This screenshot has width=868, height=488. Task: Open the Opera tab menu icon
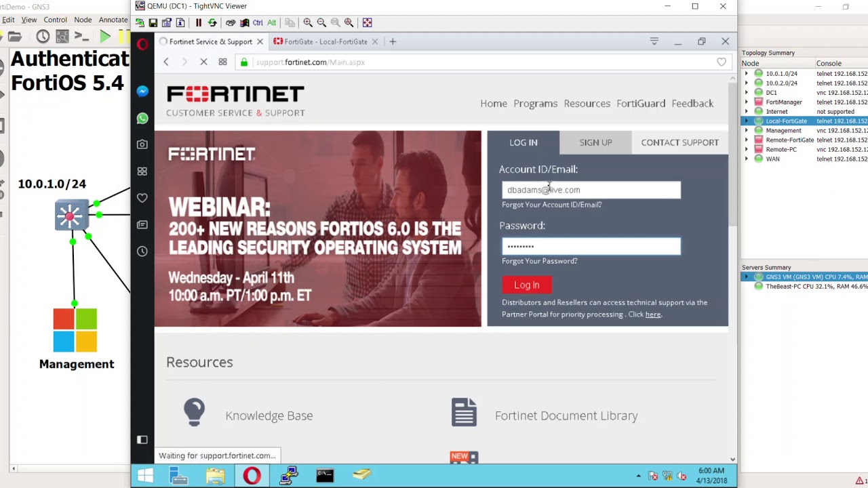point(654,41)
